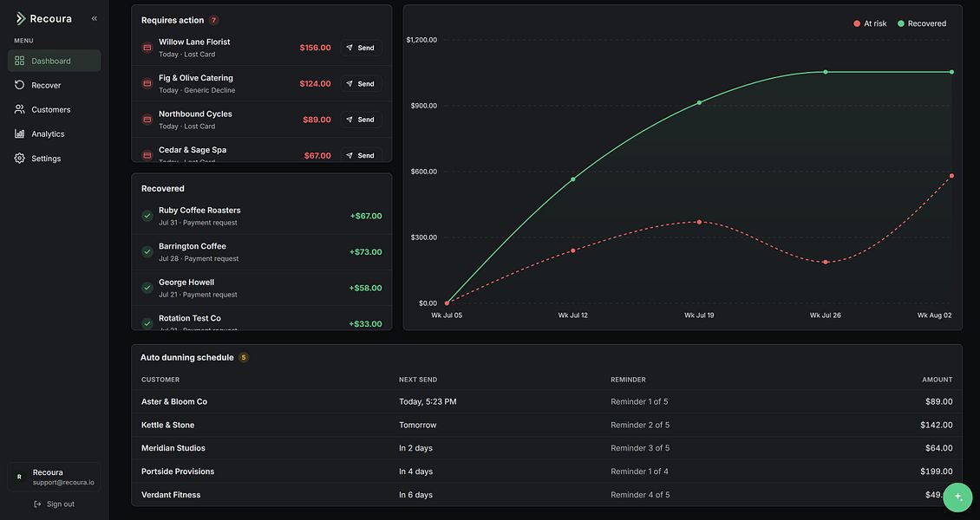Image resolution: width=980 pixels, height=520 pixels.
Task: Click the Ruby Coffee Roasters checkmark icon
Action: 147,216
